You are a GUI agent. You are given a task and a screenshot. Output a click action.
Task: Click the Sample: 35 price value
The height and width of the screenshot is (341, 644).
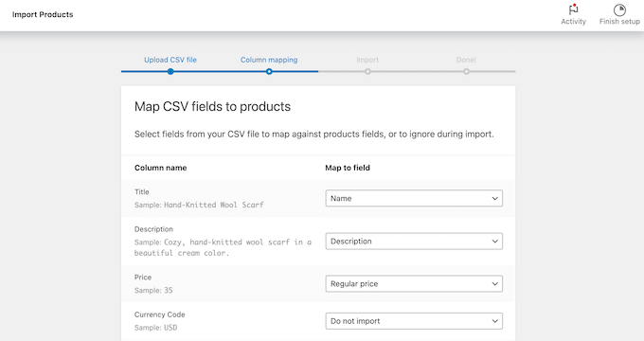tap(153, 291)
